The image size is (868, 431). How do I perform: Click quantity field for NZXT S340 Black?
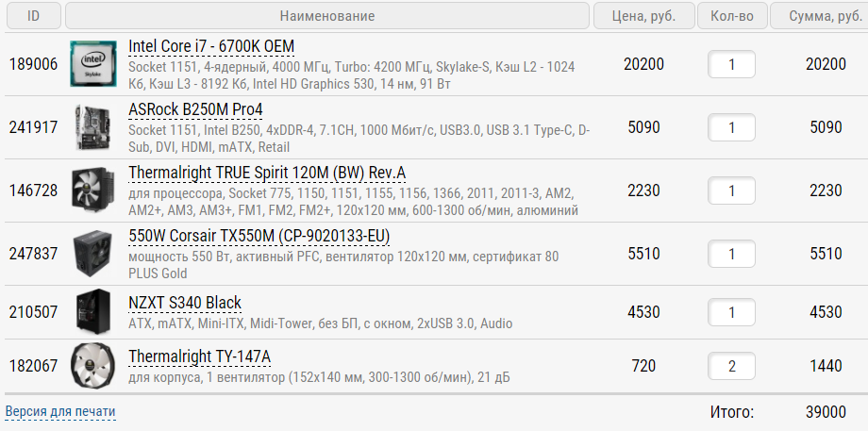(x=731, y=312)
